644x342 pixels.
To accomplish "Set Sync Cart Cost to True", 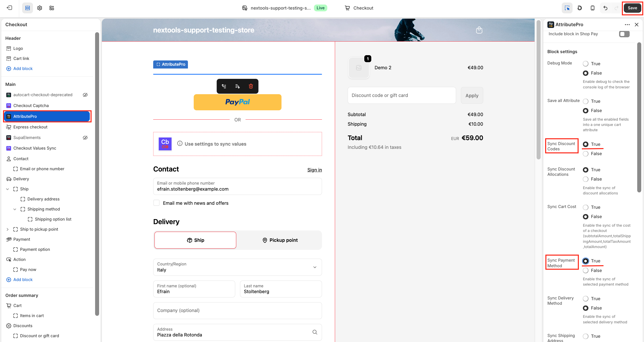I will [x=586, y=207].
